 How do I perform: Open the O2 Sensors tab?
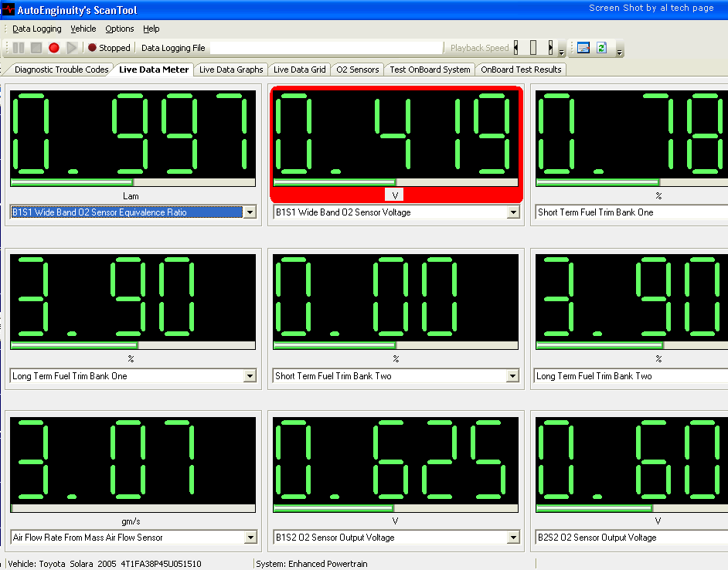[357, 70]
